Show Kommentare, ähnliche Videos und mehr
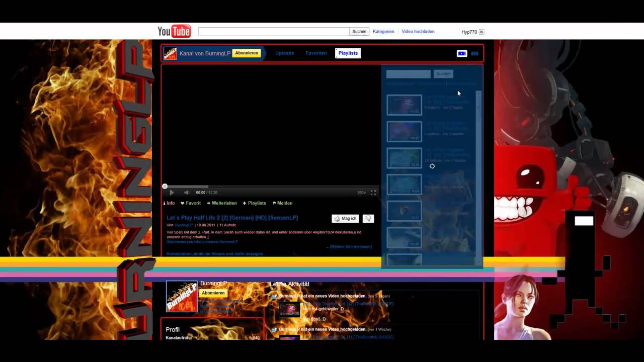The image size is (644, 362). pyautogui.click(x=215, y=254)
